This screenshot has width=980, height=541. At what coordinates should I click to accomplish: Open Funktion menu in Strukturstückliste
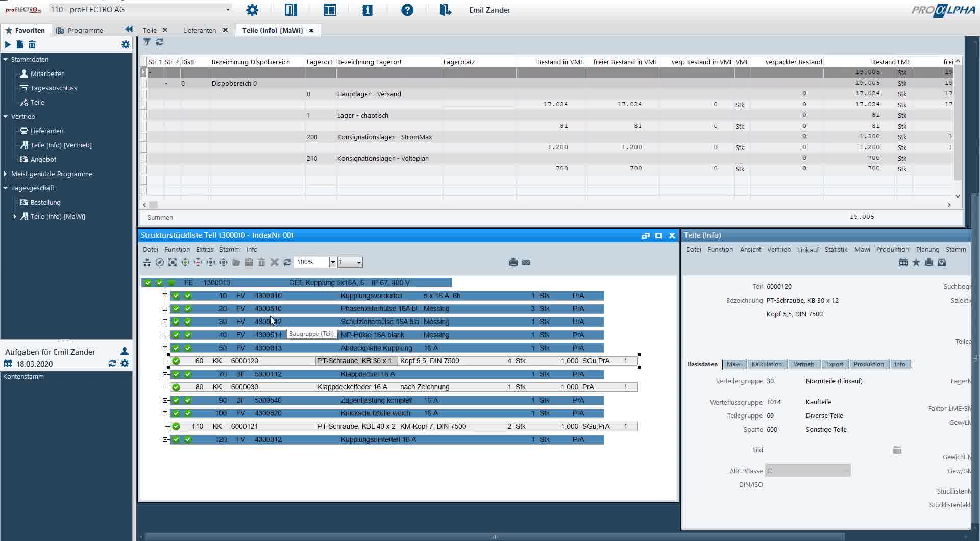click(177, 249)
